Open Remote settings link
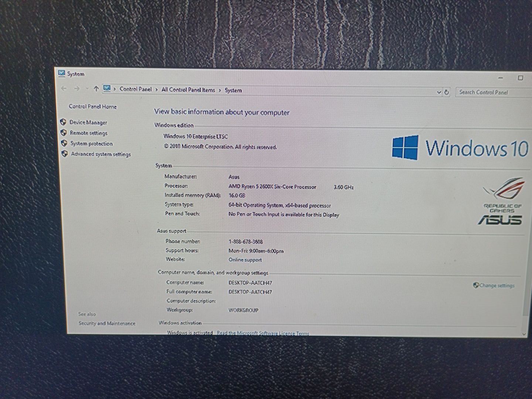Screen dimensions: 532x399 89,133
